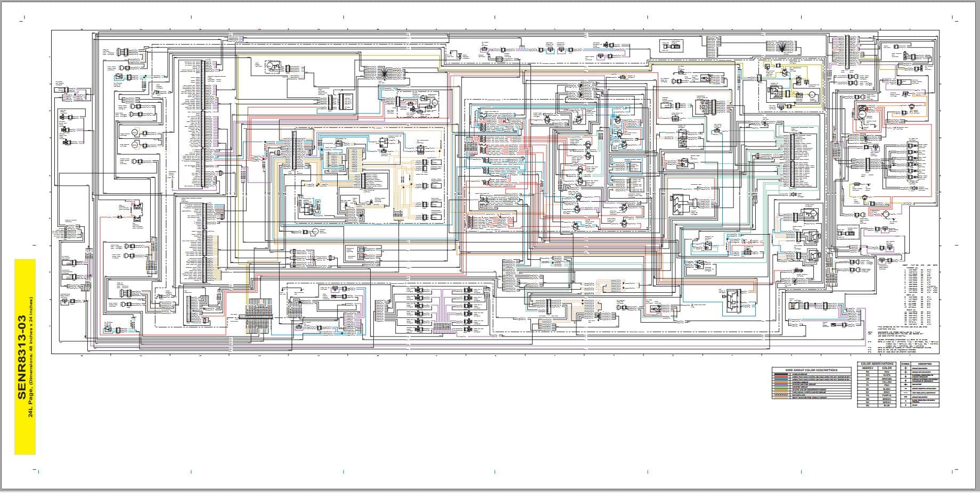Select the hatched wire swatch in legend
This screenshot has width=980, height=493.
(x=781, y=395)
